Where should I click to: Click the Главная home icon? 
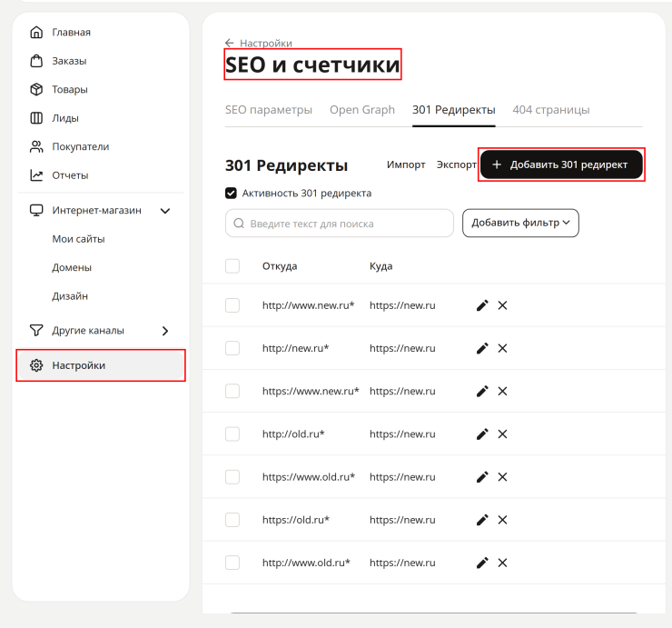pos(36,32)
